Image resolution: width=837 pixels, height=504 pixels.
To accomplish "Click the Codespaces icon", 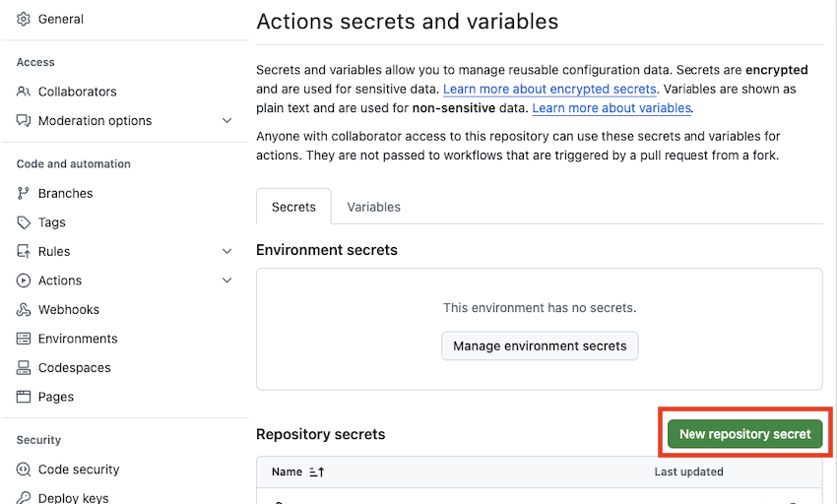I will [x=24, y=368].
